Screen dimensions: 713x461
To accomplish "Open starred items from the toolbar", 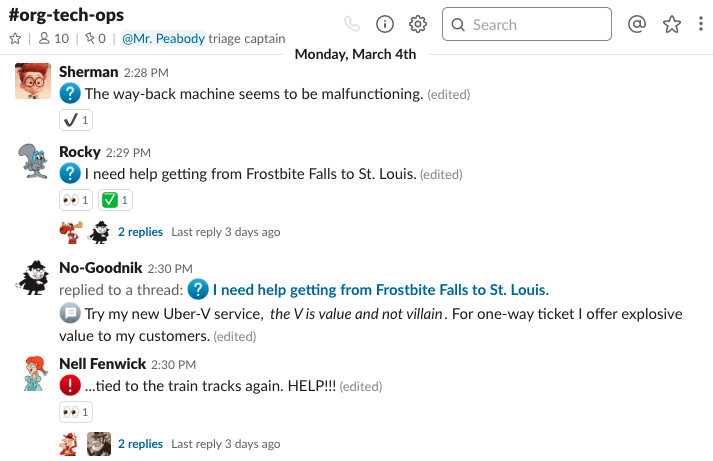I will coord(671,24).
